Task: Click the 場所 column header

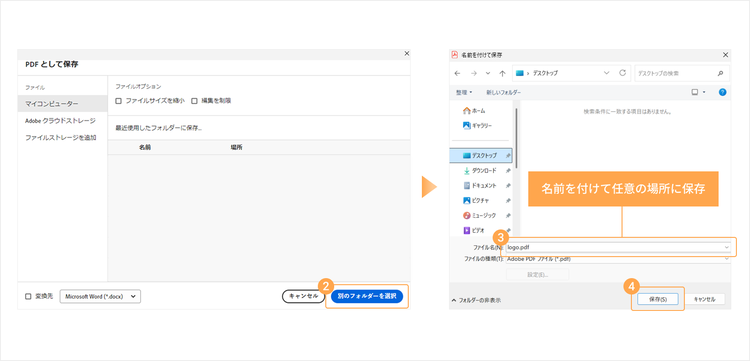Action: pos(236,147)
